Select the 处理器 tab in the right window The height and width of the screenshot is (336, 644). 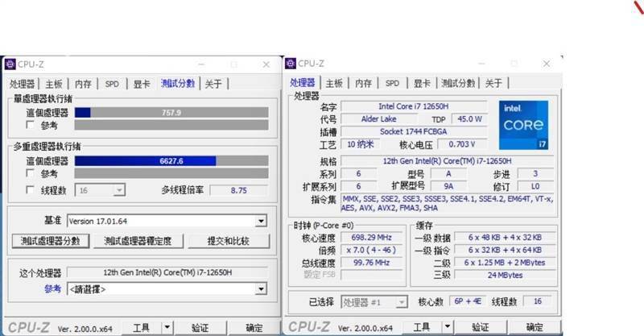click(x=303, y=83)
